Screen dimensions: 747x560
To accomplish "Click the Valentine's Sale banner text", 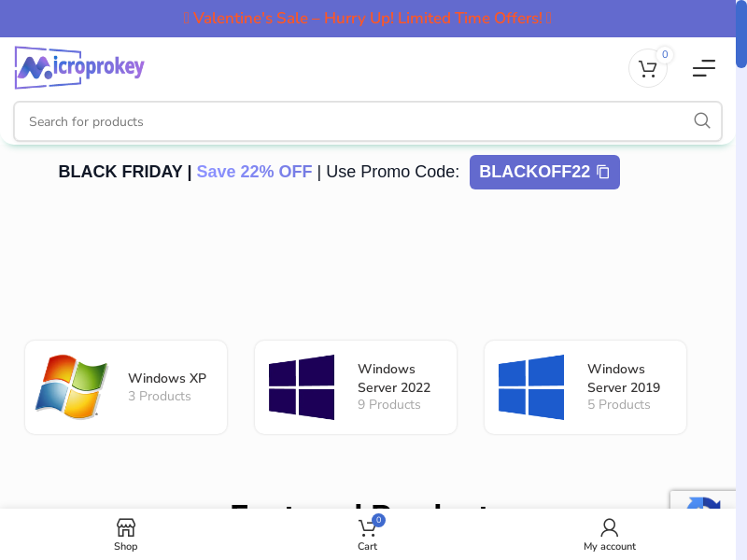I will (x=368, y=19).
